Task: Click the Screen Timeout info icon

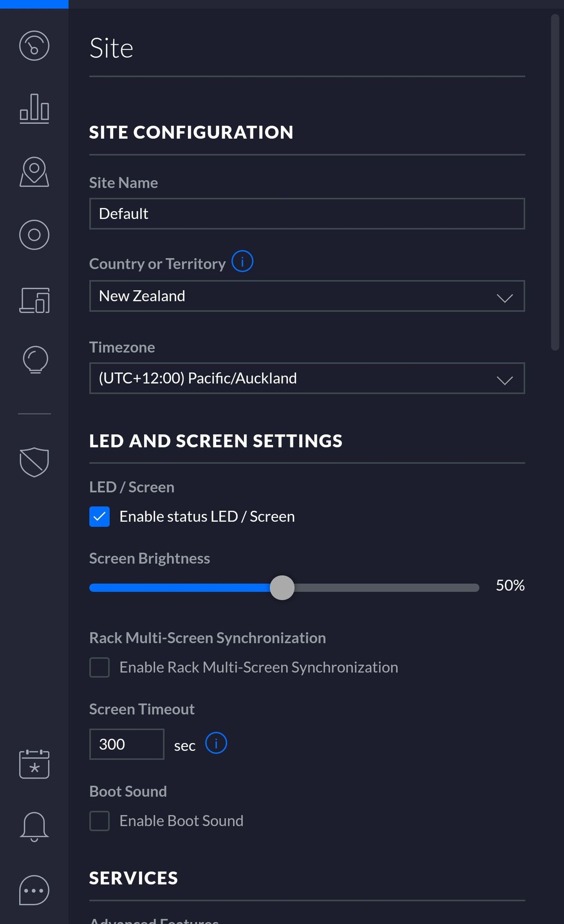Action: pyautogui.click(x=216, y=743)
